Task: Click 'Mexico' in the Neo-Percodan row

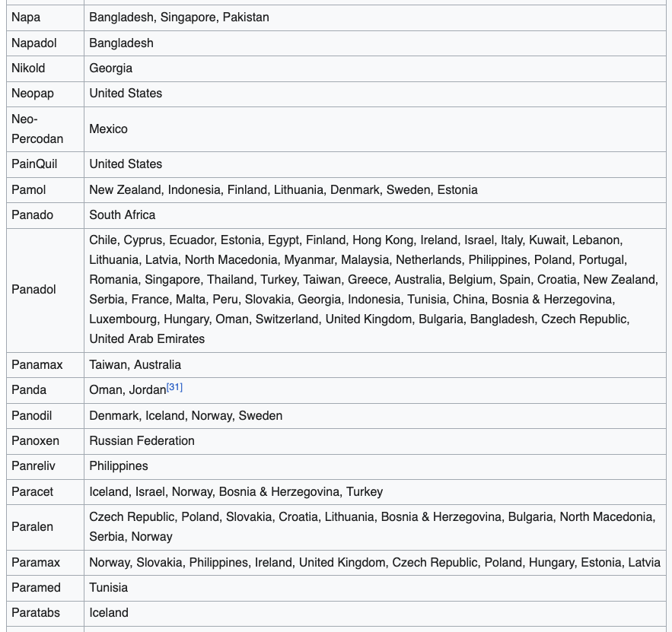Action: [108, 129]
